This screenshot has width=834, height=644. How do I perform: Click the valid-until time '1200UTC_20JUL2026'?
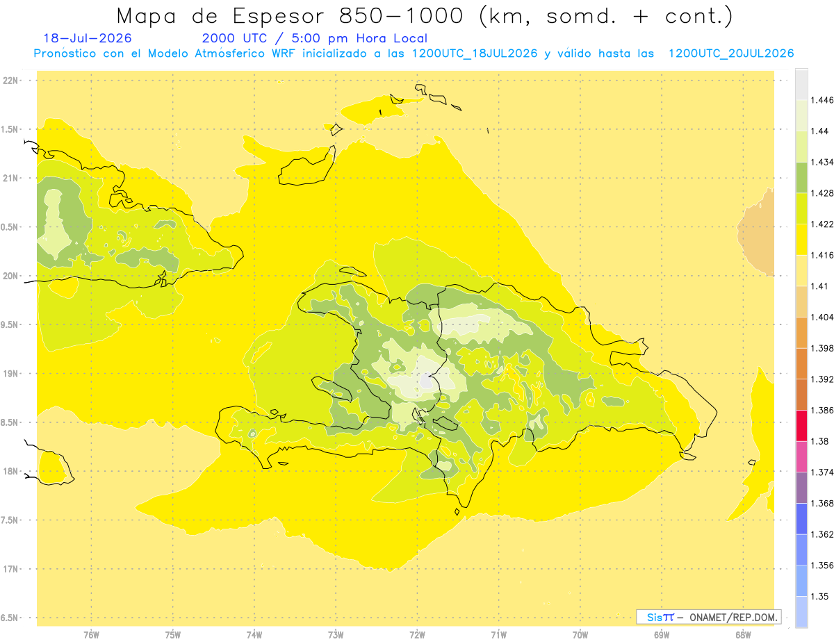coord(730,53)
